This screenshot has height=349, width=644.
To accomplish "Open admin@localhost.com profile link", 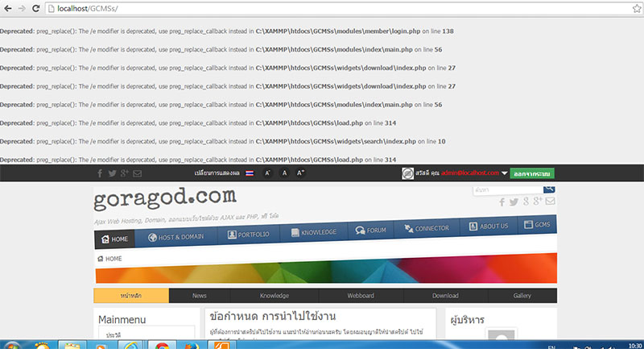I will [x=470, y=173].
